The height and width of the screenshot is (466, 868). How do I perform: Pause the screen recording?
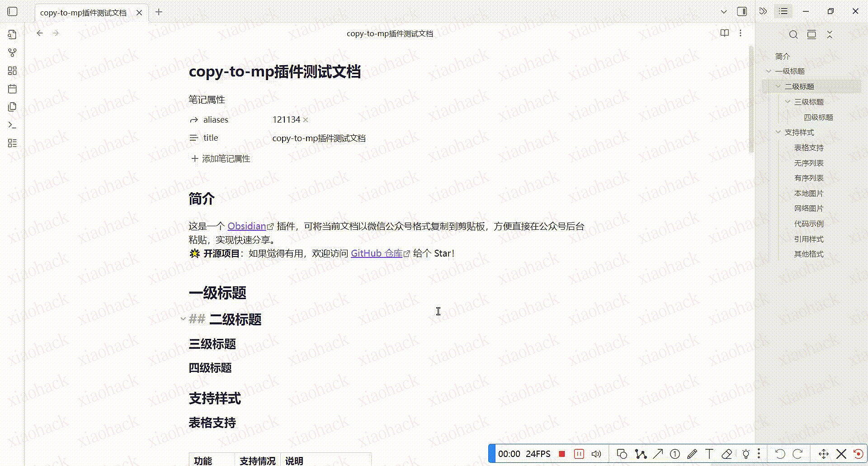pyautogui.click(x=579, y=453)
